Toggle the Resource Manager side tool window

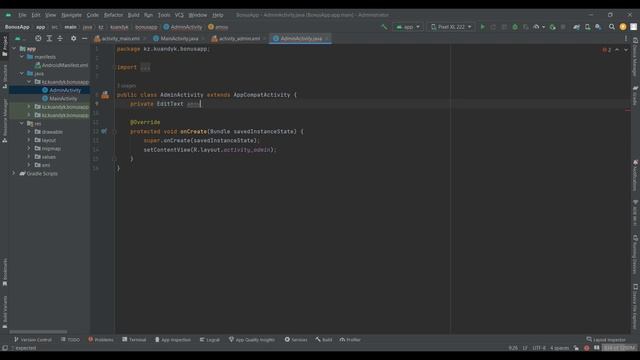5,120
